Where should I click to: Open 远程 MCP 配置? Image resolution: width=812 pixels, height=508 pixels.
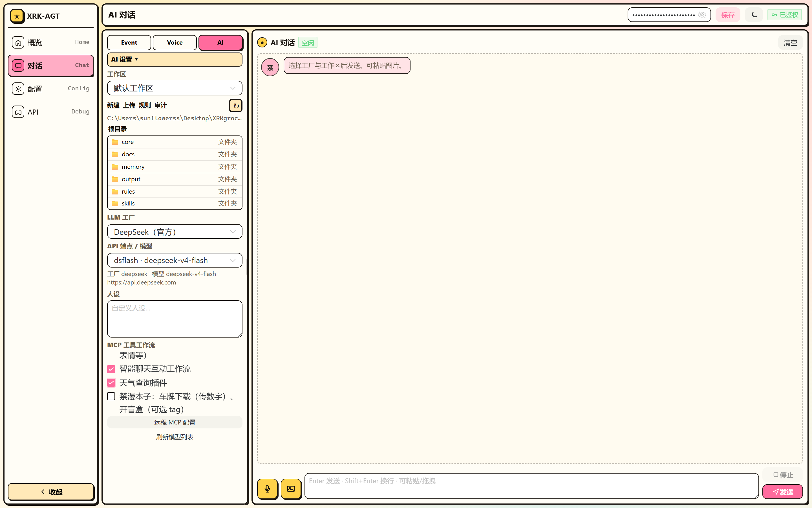point(175,422)
